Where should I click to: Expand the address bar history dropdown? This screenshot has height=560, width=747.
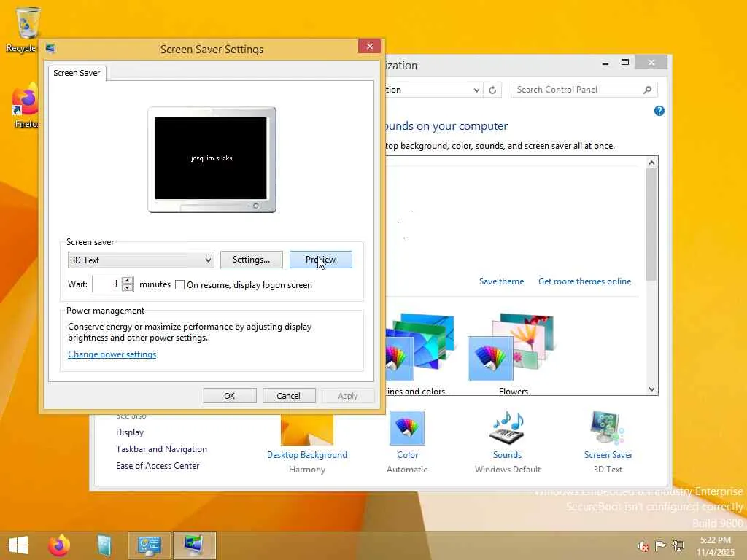click(x=476, y=90)
